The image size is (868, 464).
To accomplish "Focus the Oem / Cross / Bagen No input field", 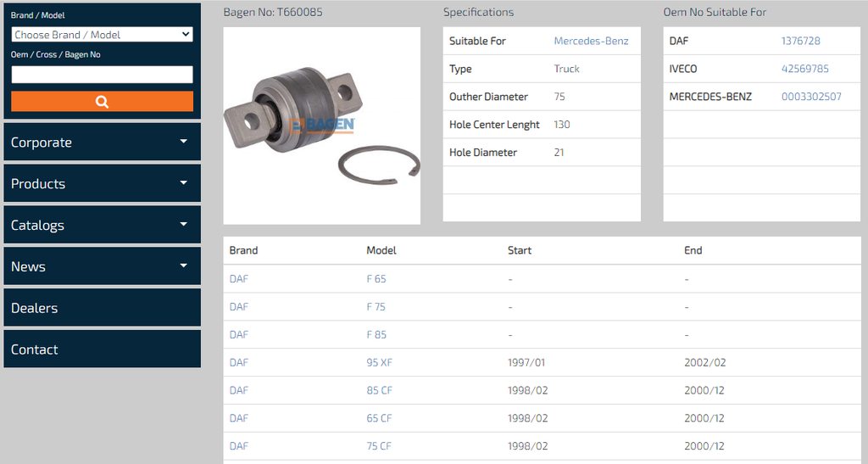I will [x=103, y=74].
